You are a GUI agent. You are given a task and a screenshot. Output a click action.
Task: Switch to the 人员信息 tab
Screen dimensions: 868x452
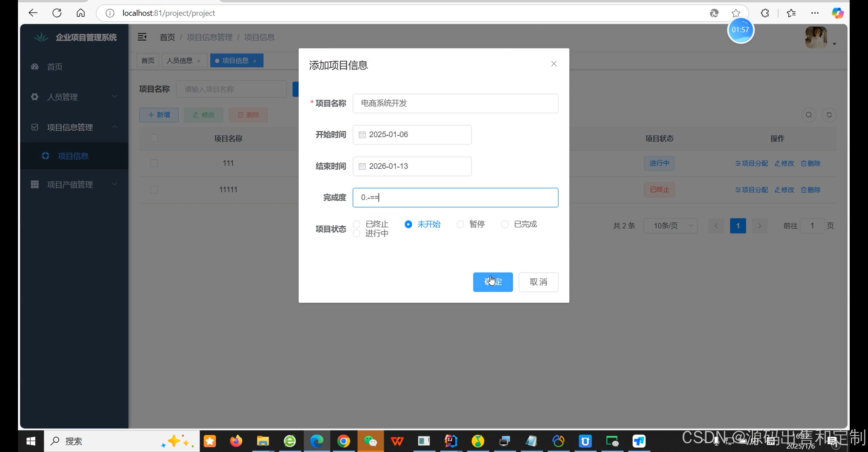179,61
